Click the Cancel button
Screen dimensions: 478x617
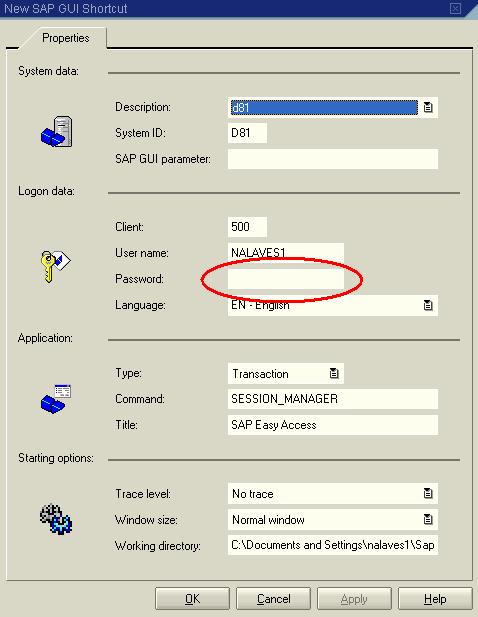(273, 599)
